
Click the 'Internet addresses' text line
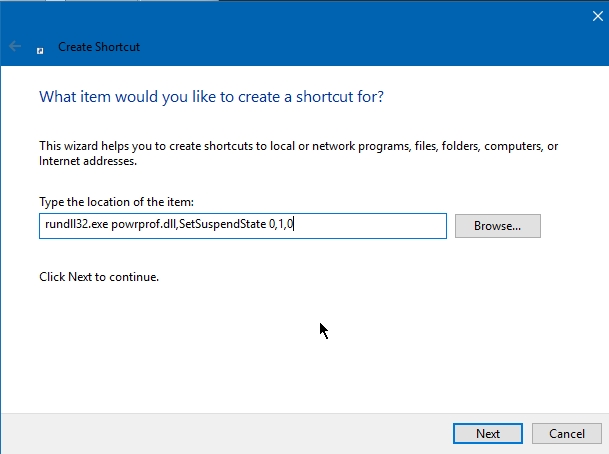click(88, 161)
